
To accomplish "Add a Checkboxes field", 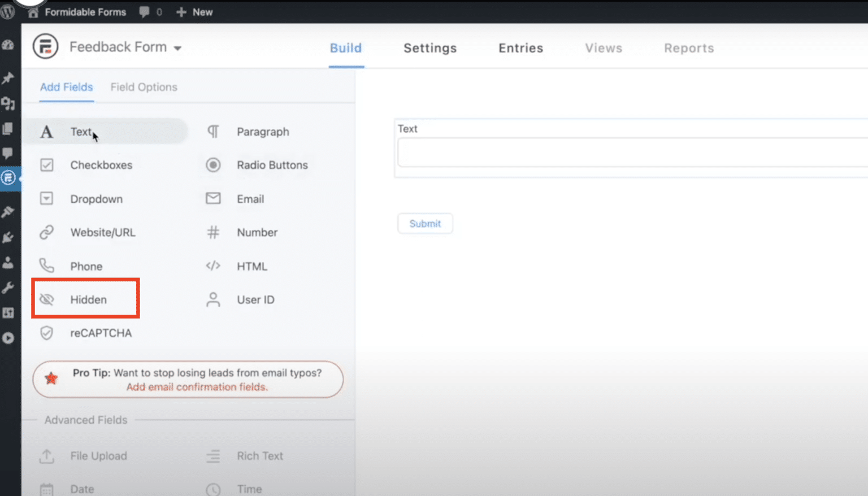I will (x=101, y=165).
